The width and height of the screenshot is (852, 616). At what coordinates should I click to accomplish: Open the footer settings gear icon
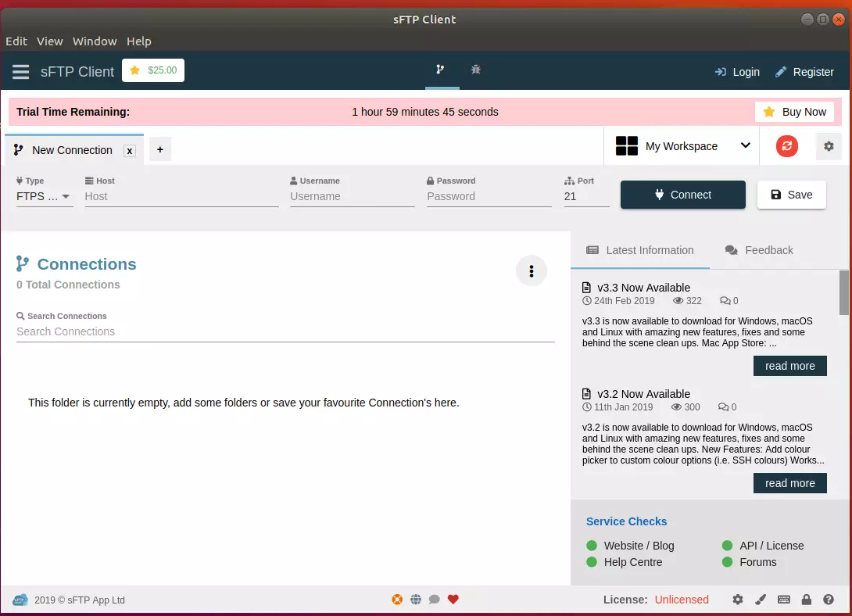click(737, 600)
